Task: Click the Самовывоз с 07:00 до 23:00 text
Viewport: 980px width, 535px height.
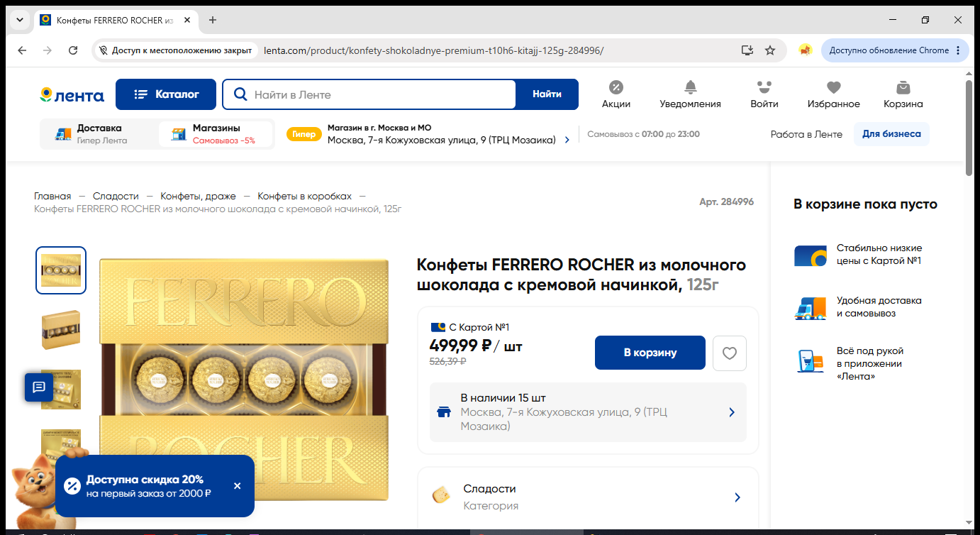Action: coord(643,134)
